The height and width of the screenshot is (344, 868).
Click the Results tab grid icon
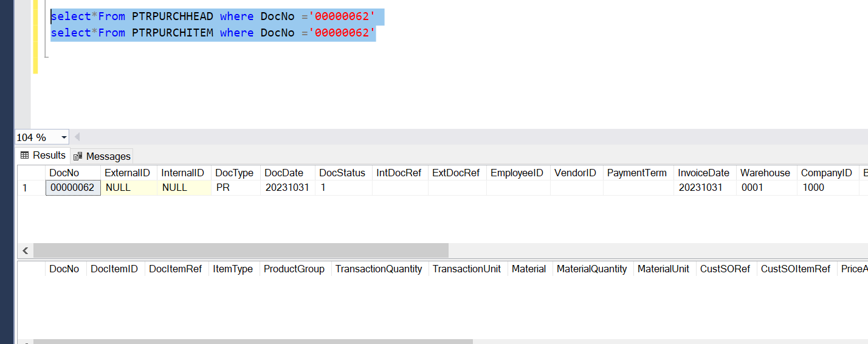click(25, 156)
